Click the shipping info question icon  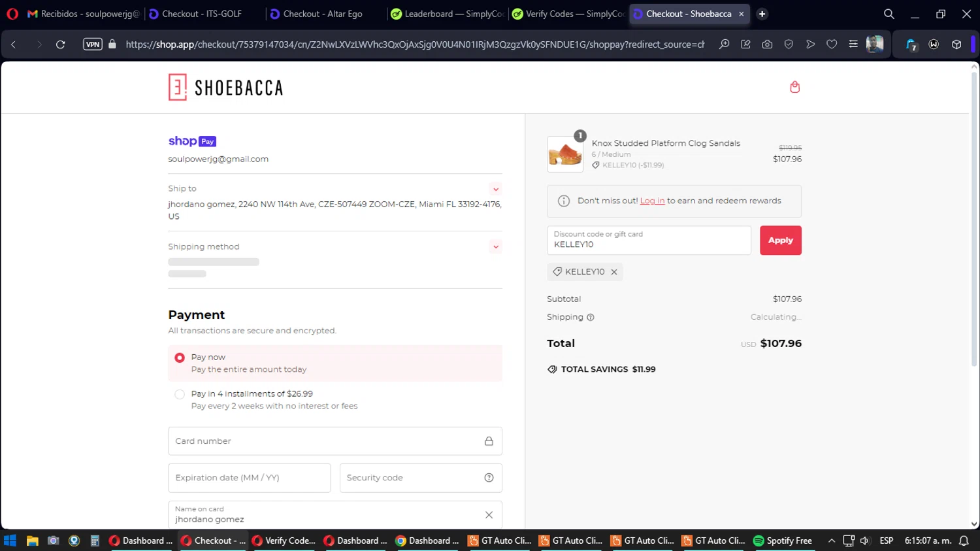tap(591, 317)
